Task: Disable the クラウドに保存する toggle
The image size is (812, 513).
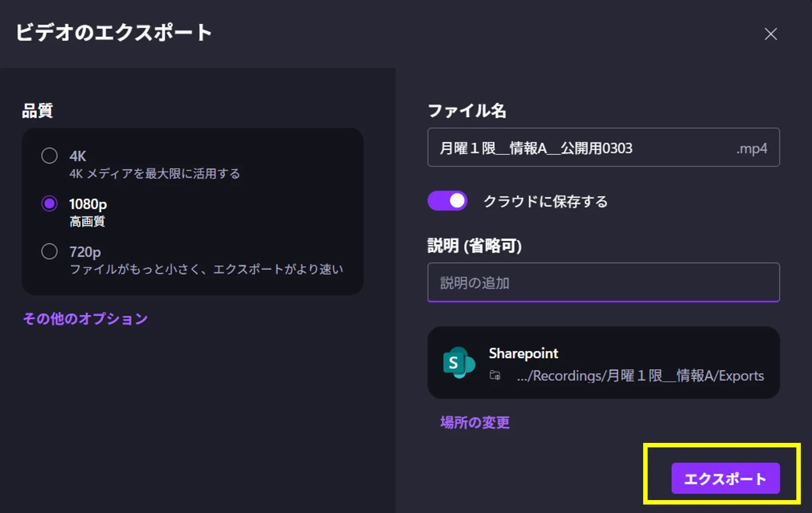Action: (448, 201)
